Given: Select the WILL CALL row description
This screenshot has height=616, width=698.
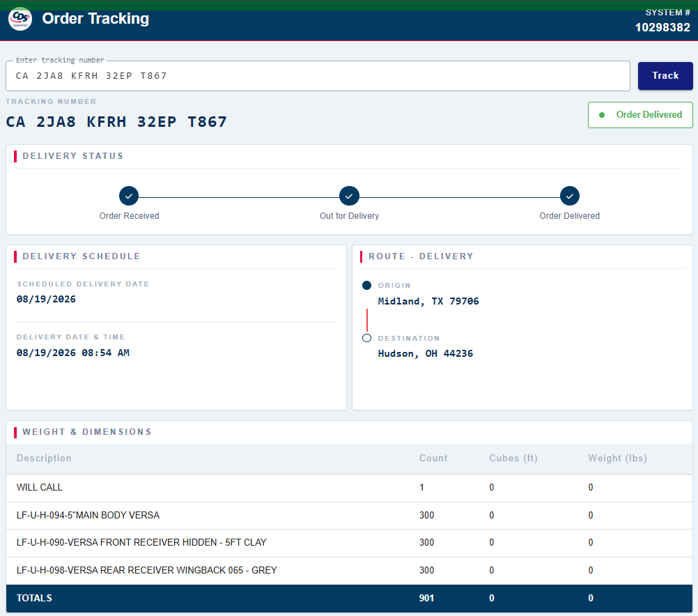Looking at the screenshot, I should (x=40, y=487).
